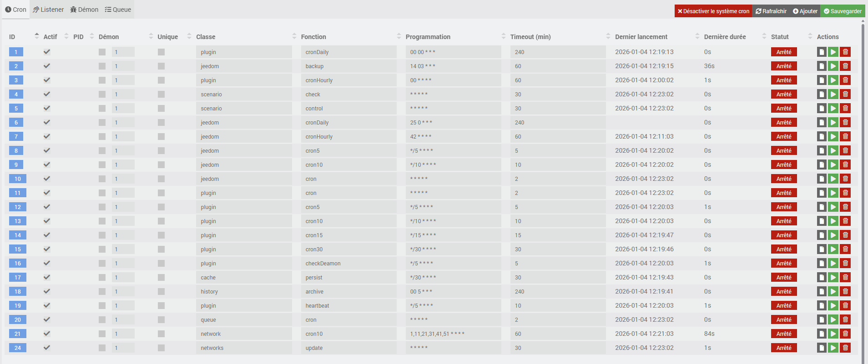Open document icon for cron ID 21
This screenshot has height=364, width=868.
click(822, 334)
